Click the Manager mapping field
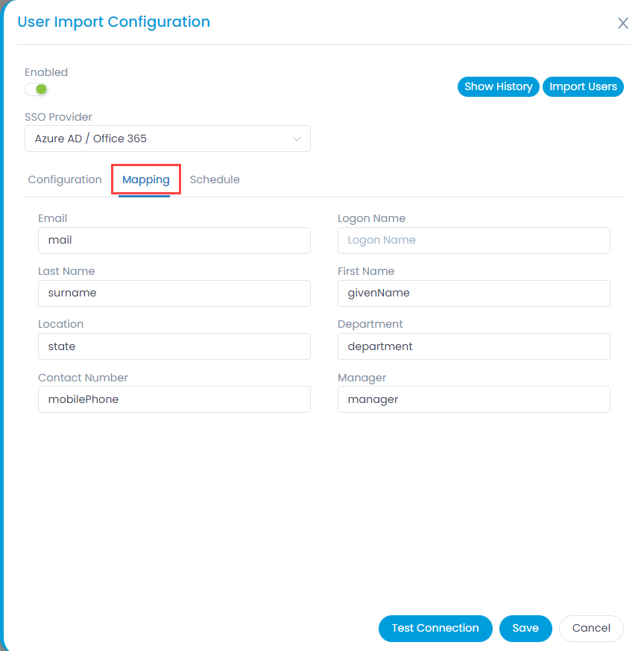The image size is (644, 651). click(473, 399)
